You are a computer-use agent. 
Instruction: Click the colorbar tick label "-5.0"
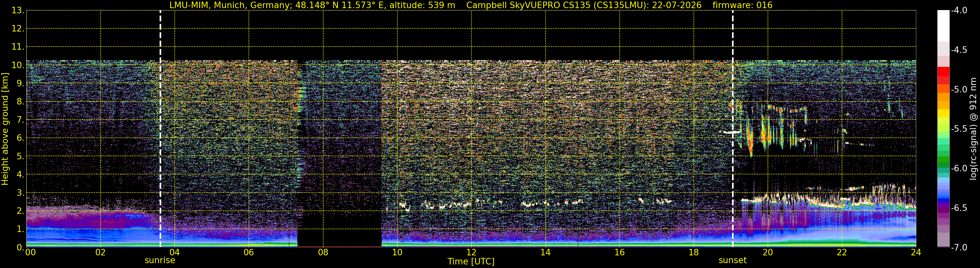(x=959, y=90)
